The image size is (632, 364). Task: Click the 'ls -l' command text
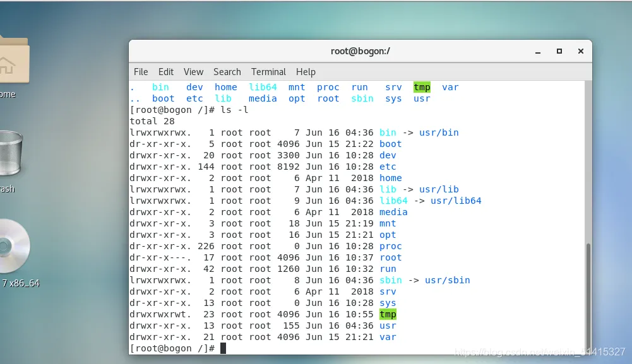[x=234, y=110]
